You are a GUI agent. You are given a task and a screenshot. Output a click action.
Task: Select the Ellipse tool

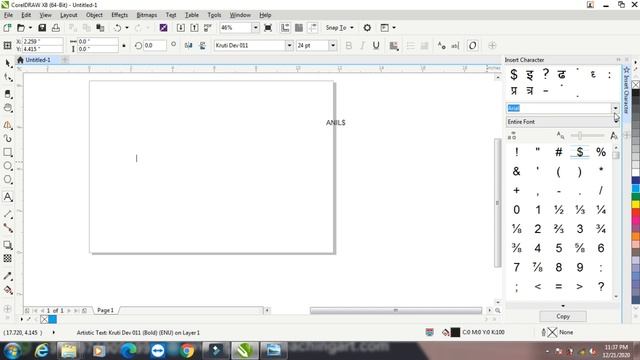[8, 166]
